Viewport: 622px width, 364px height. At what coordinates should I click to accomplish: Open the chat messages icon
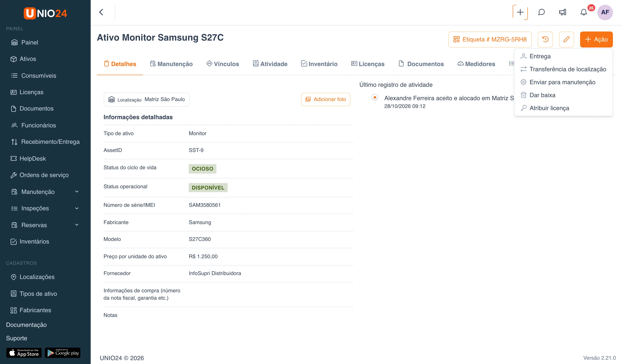(541, 12)
